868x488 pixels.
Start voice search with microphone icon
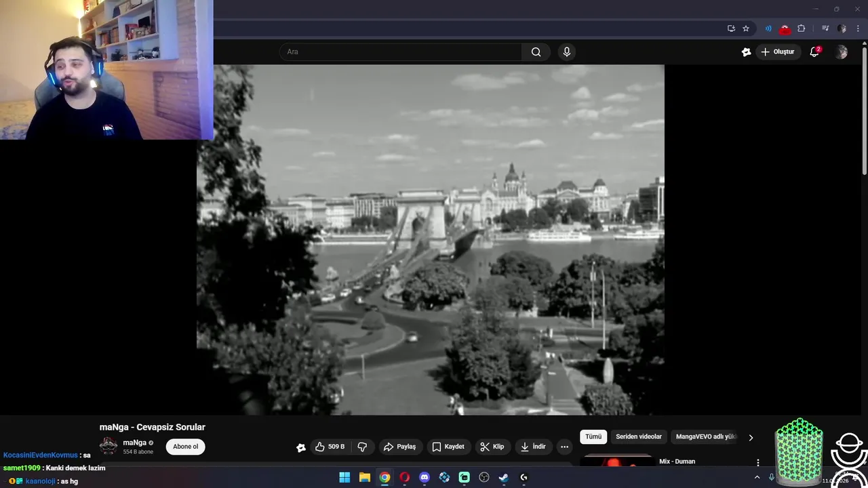click(567, 52)
